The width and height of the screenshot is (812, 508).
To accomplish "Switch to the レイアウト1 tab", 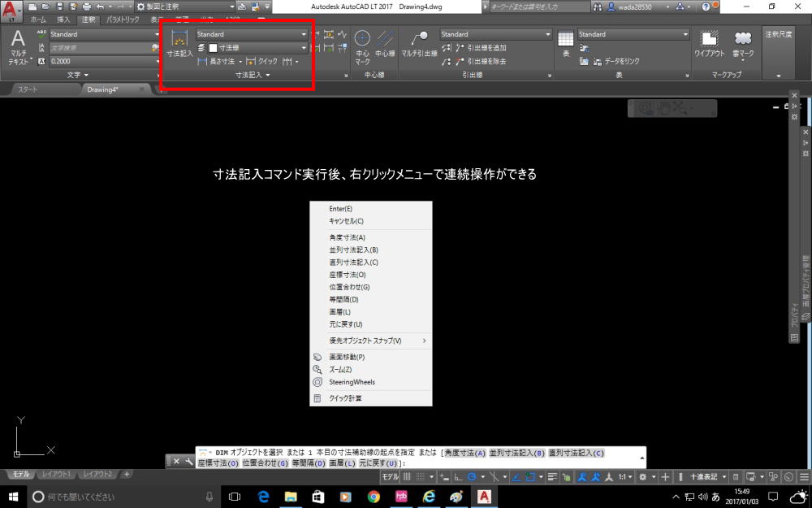I will 57,475.
